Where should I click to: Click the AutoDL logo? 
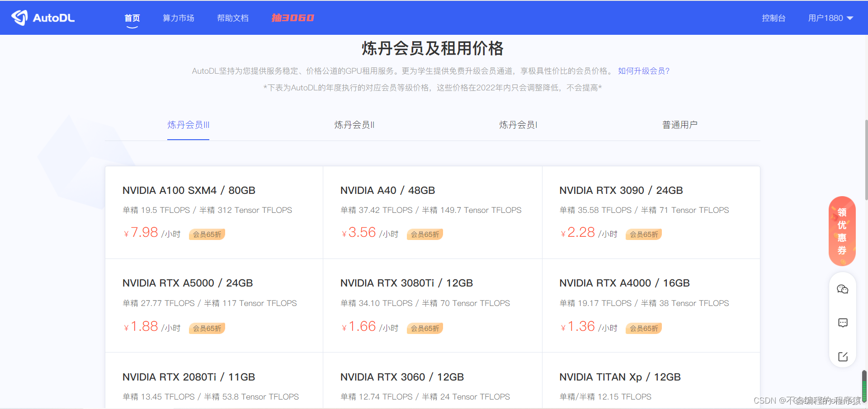click(42, 18)
